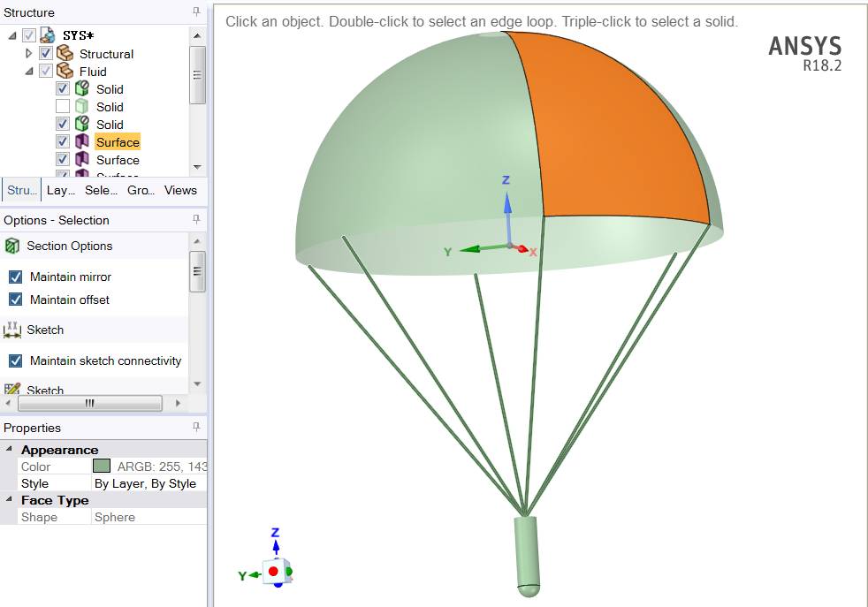Screen dimensions: 868x607
Task: Pin the Properties panel
Action: tap(196, 427)
